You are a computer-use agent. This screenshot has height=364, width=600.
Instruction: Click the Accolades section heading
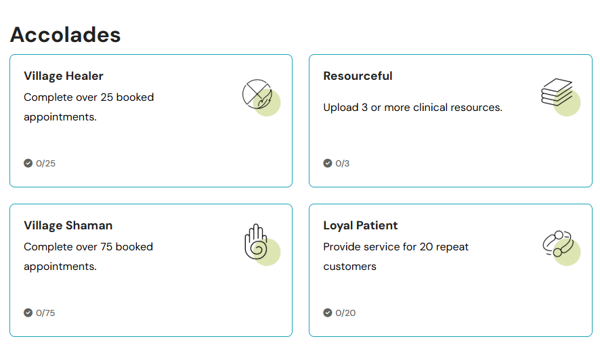pyautogui.click(x=65, y=35)
